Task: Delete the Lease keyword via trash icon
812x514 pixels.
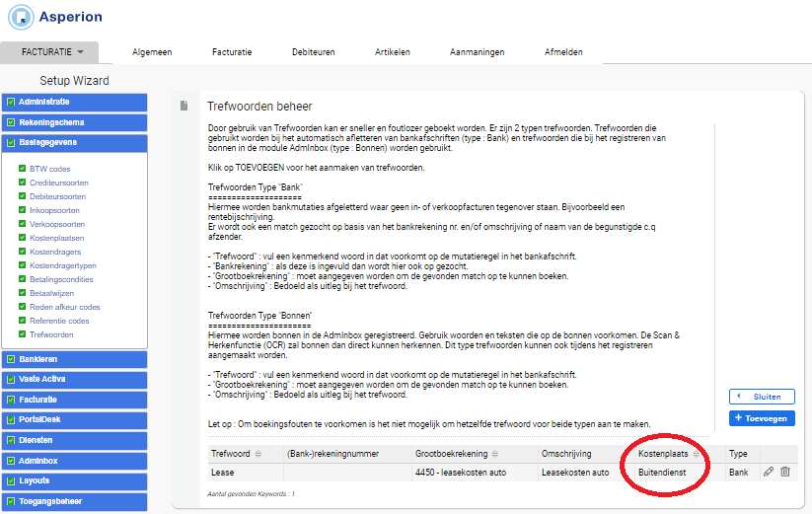Action: [x=785, y=472]
